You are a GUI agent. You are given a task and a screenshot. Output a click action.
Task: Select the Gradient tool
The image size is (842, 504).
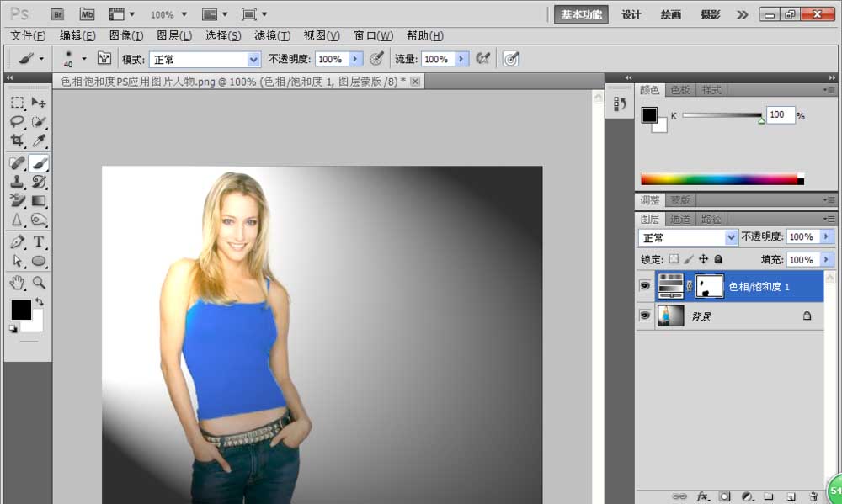(x=39, y=201)
